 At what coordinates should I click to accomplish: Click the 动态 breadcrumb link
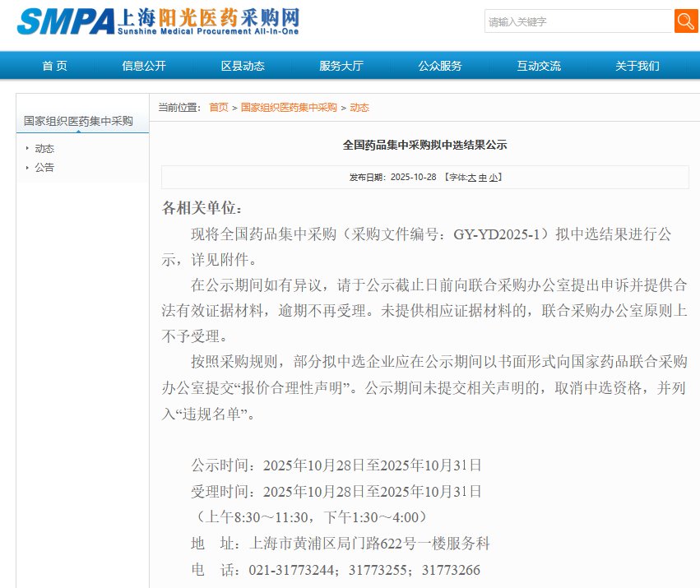pos(359,108)
